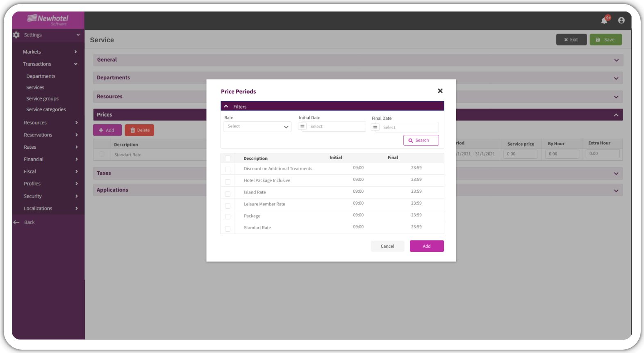Click the Newhotel Software logo
The image size is (644, 353).
(48, 20)
